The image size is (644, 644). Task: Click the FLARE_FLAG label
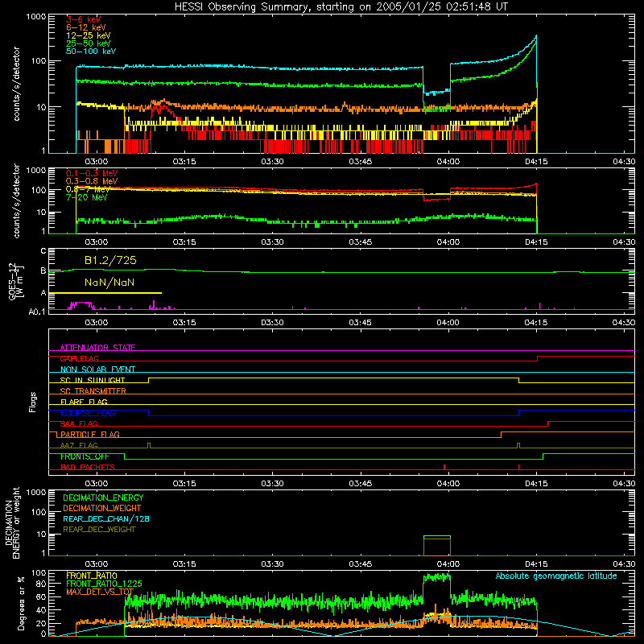[84, 402]
